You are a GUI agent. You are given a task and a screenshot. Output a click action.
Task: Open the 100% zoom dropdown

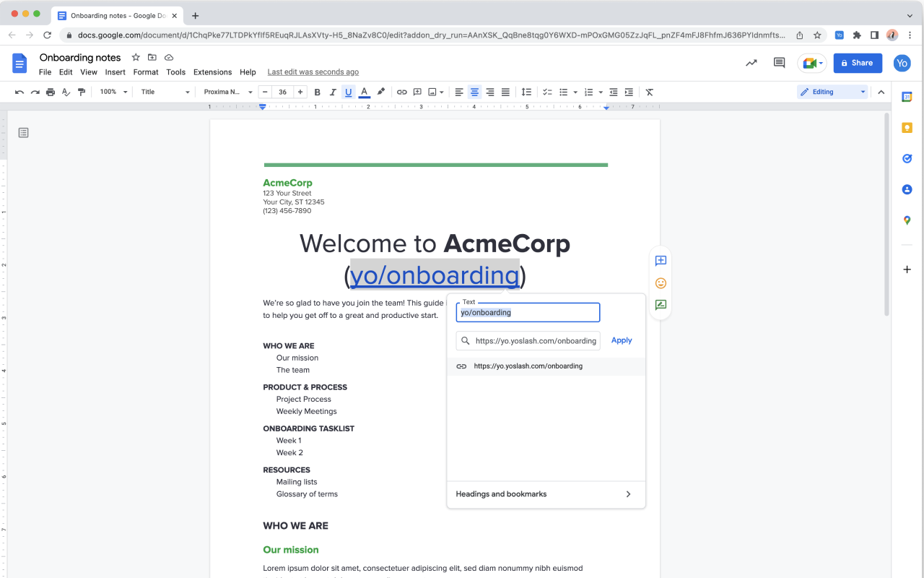113,92
